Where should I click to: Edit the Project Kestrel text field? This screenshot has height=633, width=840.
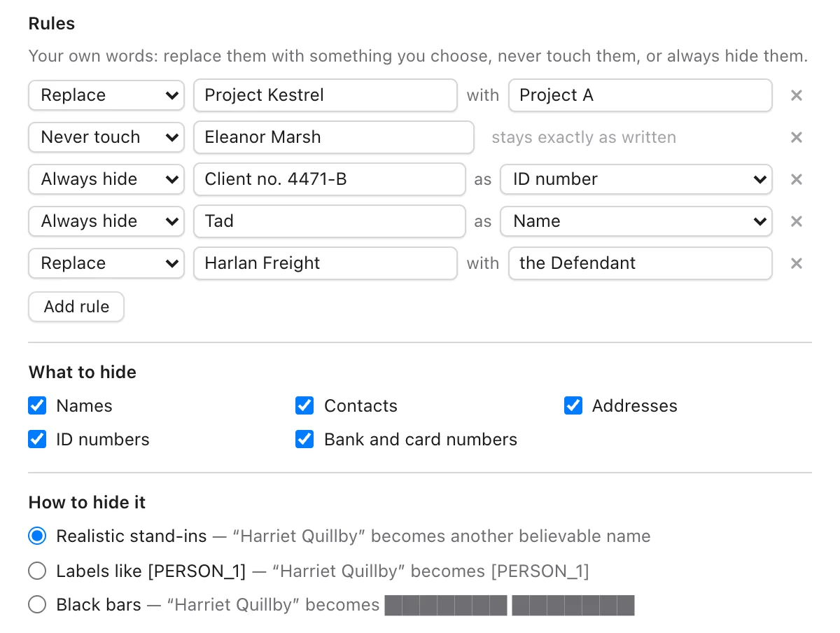coord(325,95)
